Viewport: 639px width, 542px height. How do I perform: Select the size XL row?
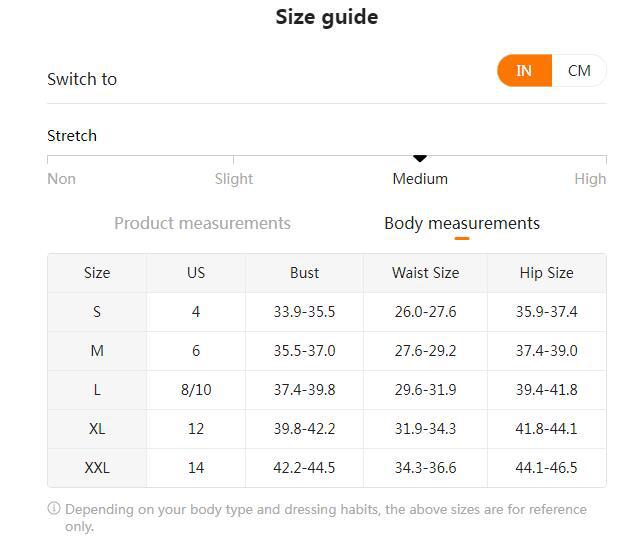pos(97,429)
